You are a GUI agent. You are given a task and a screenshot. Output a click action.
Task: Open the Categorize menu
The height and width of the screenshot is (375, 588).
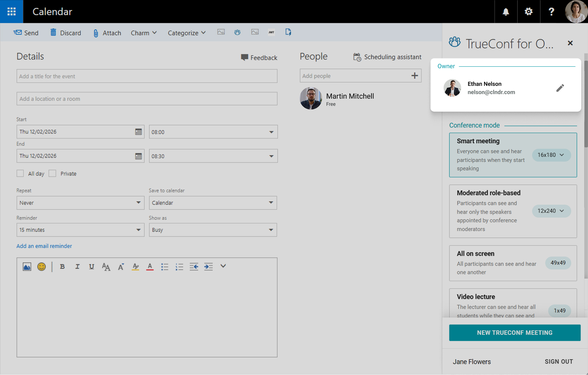point(187,33)
